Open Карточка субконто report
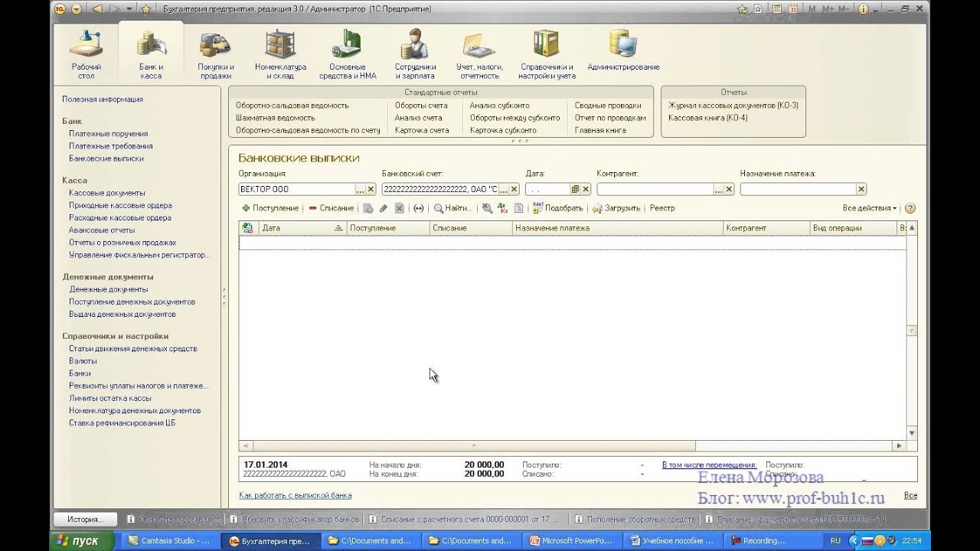This screenshot has height=551, width=980. pyautogui.click(x=502, y=130)
